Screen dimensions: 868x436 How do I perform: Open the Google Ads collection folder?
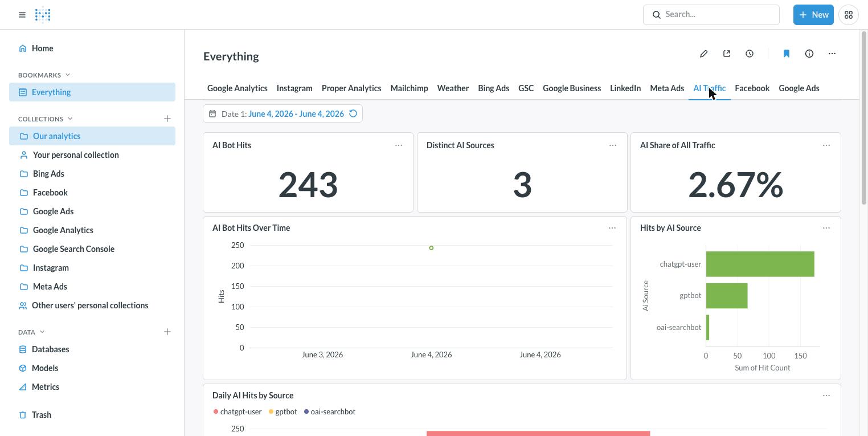92,211
